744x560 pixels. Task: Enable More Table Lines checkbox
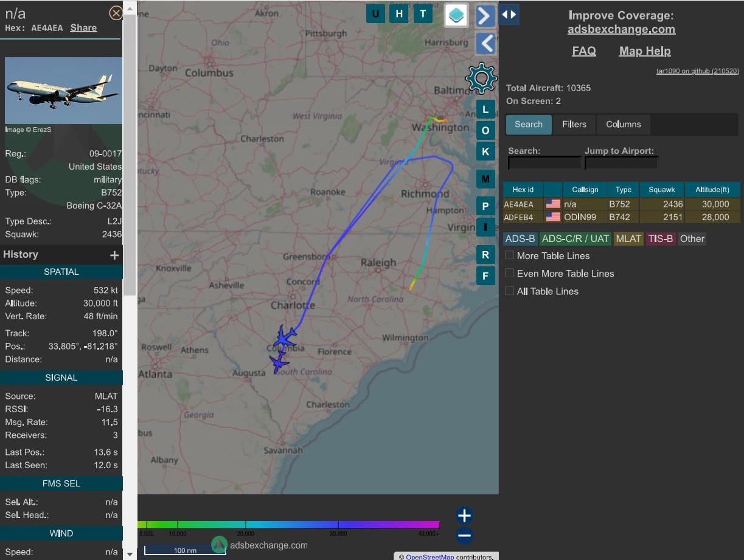(510, 255)
